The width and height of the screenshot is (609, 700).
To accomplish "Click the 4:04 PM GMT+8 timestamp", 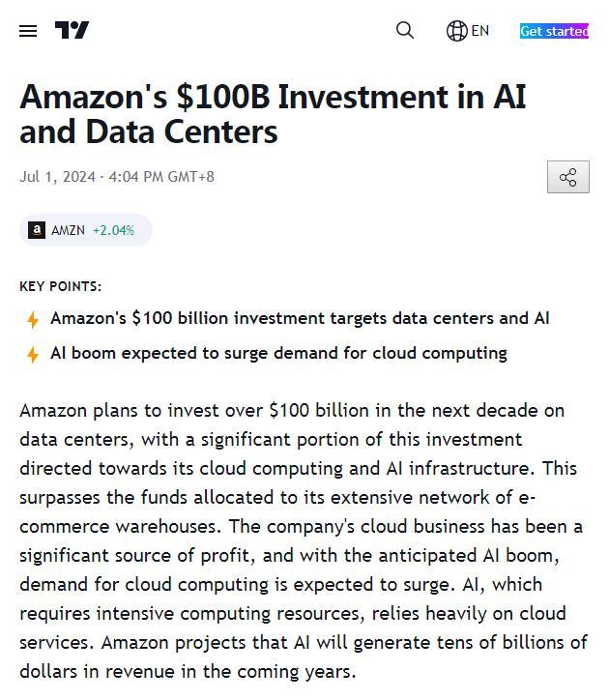I will coord(161,177).
